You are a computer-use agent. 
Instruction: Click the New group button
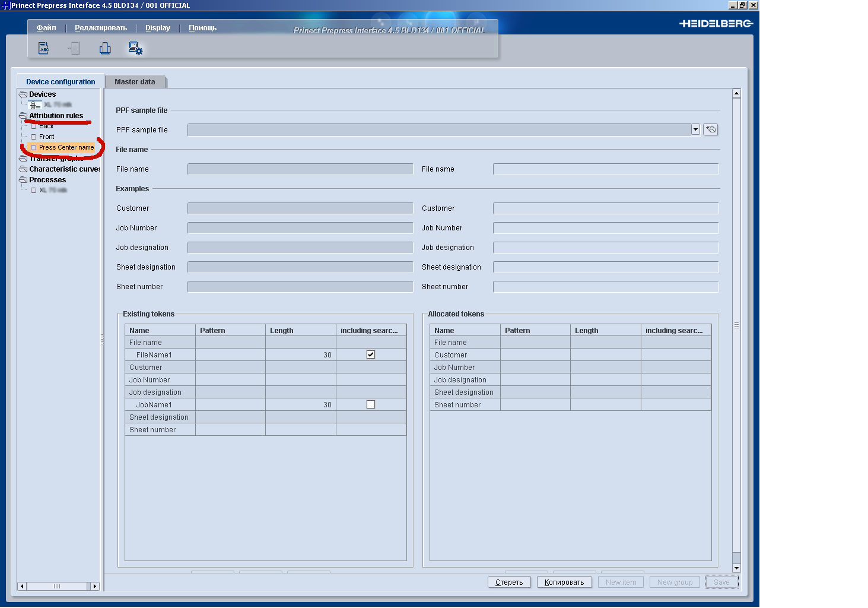[675, 582]
